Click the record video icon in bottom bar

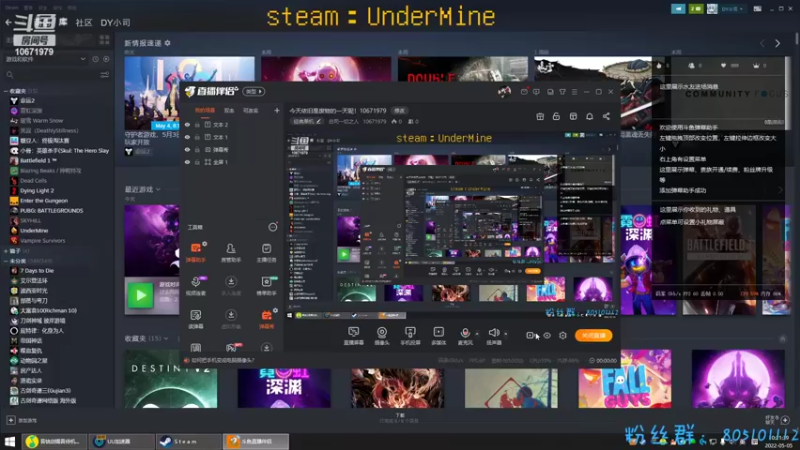click(x=531, y=335)
